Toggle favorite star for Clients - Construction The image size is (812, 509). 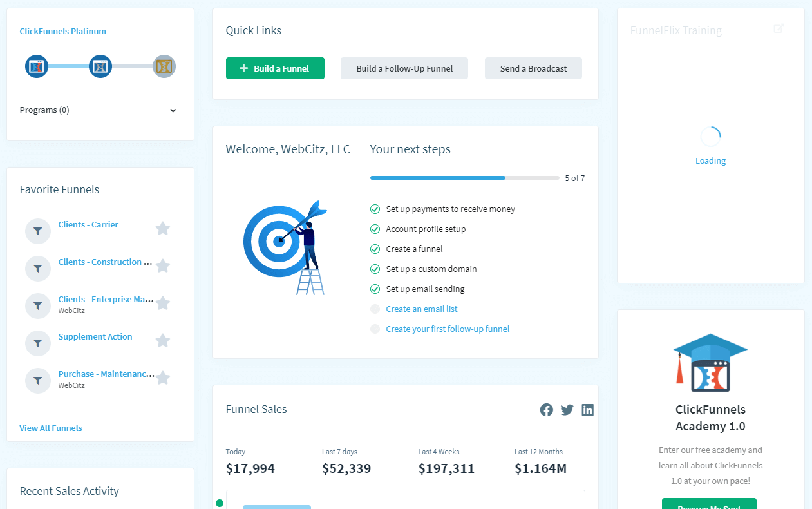(x=163, y=265)
